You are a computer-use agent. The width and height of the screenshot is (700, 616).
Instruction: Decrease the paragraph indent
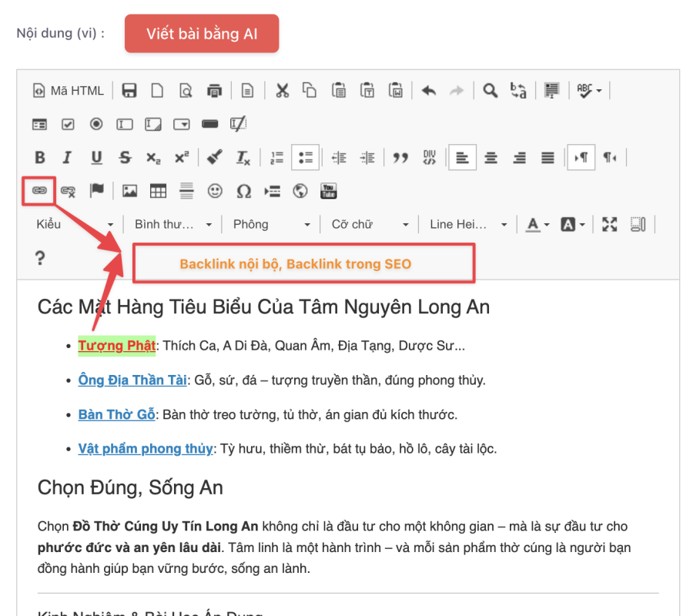[x=339, y=158]
